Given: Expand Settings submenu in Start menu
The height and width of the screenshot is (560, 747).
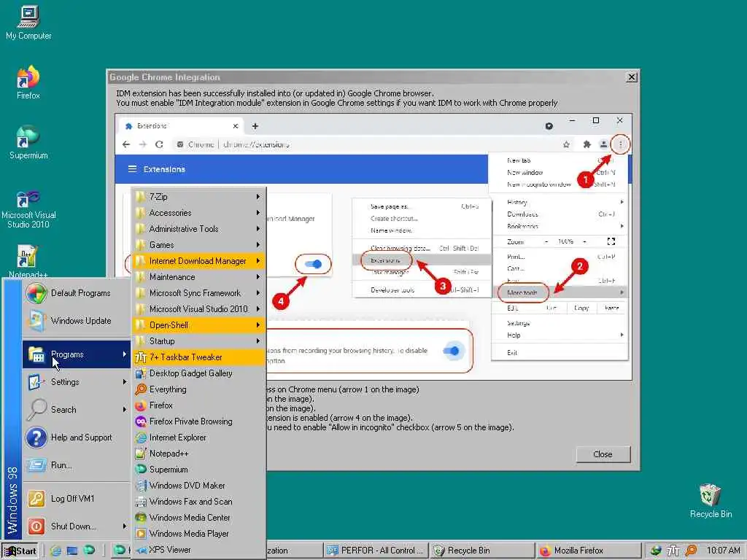Looking at the screenshot, I should tap(76, 382).
